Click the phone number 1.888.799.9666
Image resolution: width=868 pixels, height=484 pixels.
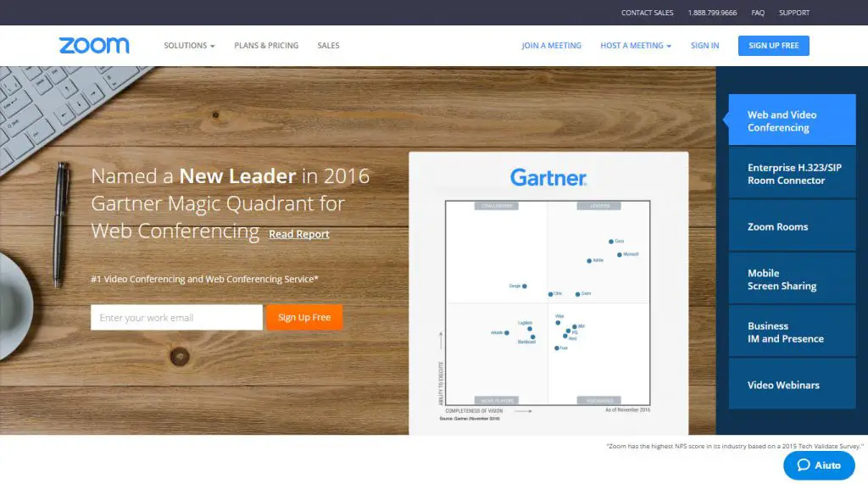pyautogui.click(x=712, y=12)
